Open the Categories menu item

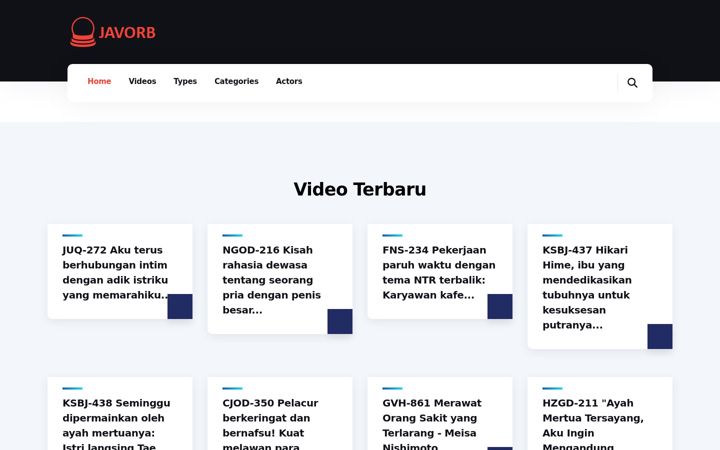pos(236,81)
